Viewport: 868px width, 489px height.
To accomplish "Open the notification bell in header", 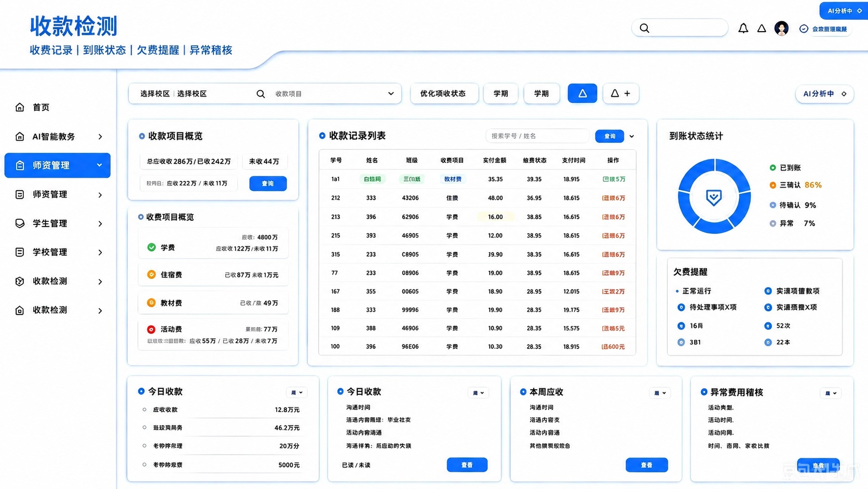I will coord(743,28).
